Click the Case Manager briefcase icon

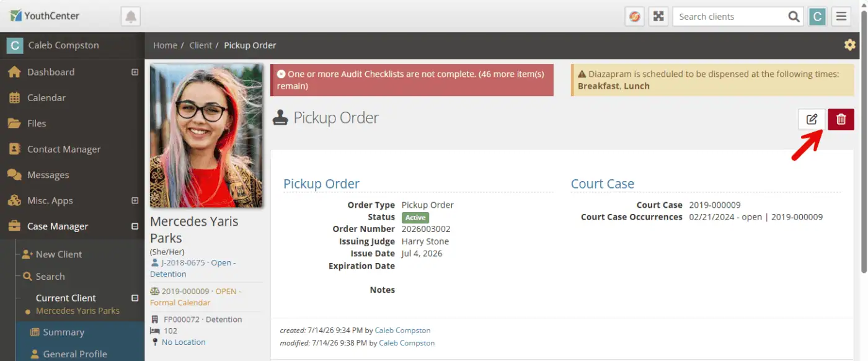coord(14,226)
